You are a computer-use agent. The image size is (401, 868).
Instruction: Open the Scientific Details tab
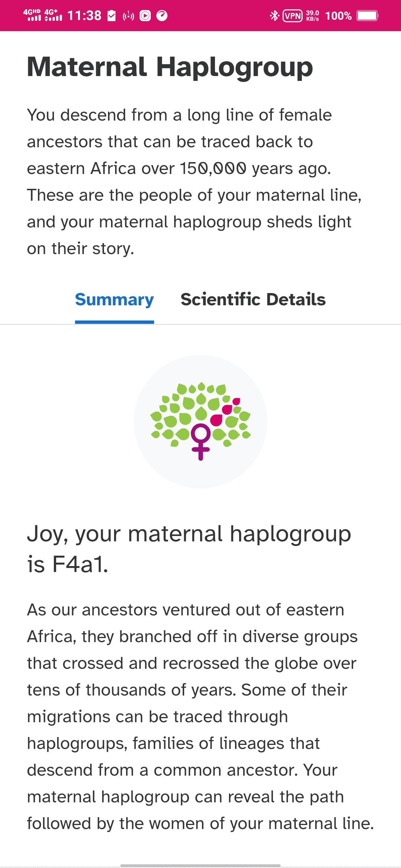click(253, 300)
